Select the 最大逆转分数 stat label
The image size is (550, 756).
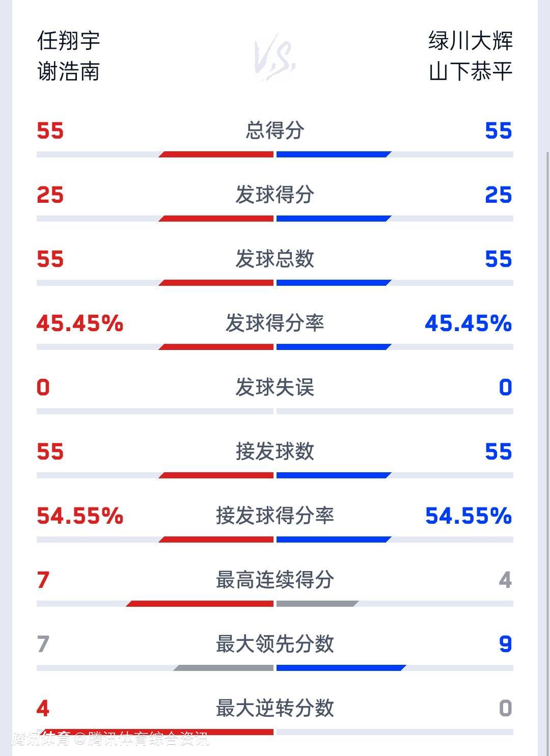pyautogui.click(x=275, y=708)
